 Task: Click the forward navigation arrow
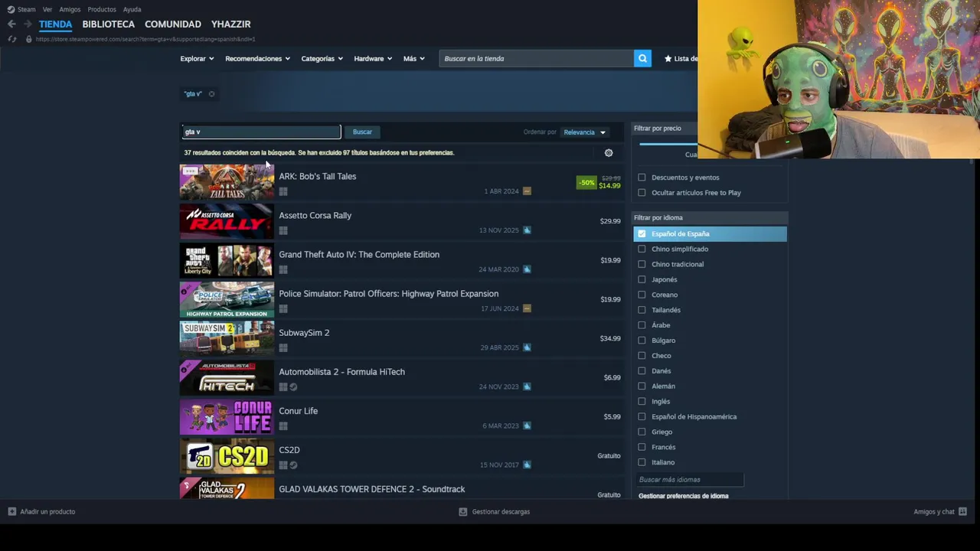28,24
